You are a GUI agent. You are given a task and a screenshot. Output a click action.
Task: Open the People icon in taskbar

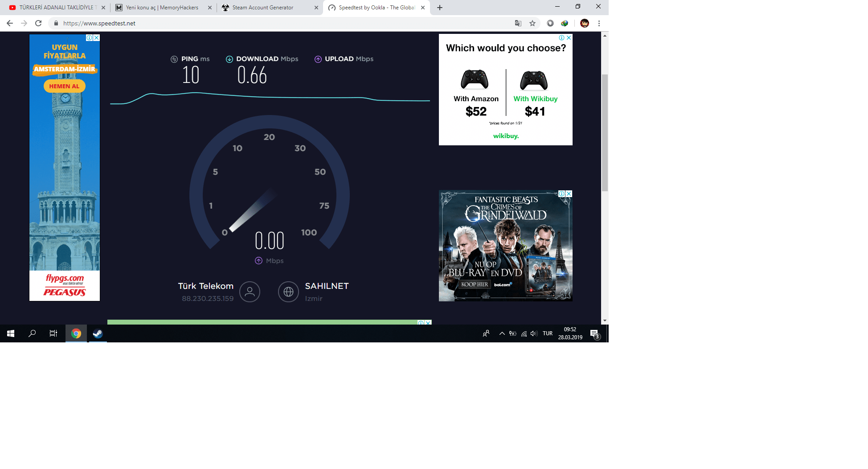tap(486, 333)
